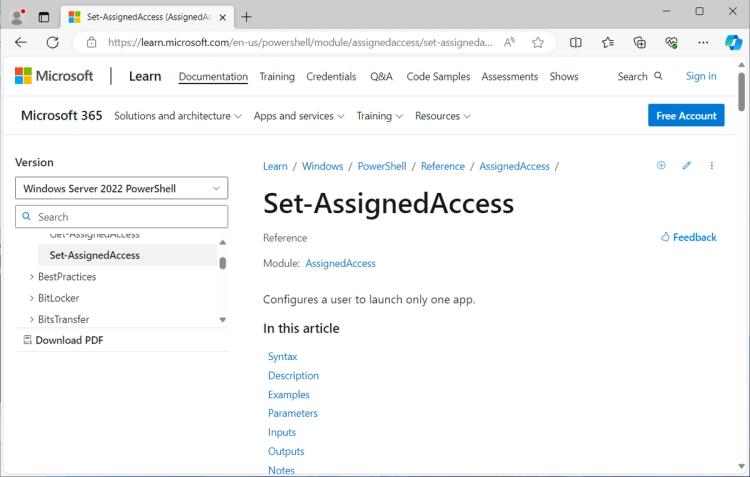Open the Training nav item in top bar
Screen dimensions: 750x477
(277, 77)
